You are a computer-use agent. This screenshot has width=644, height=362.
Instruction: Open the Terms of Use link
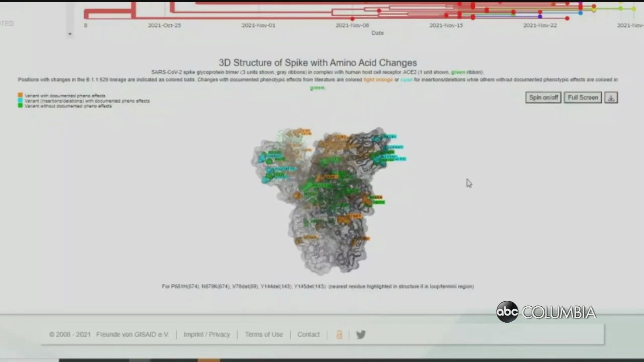pyautogui.click(x=264, y=335)
